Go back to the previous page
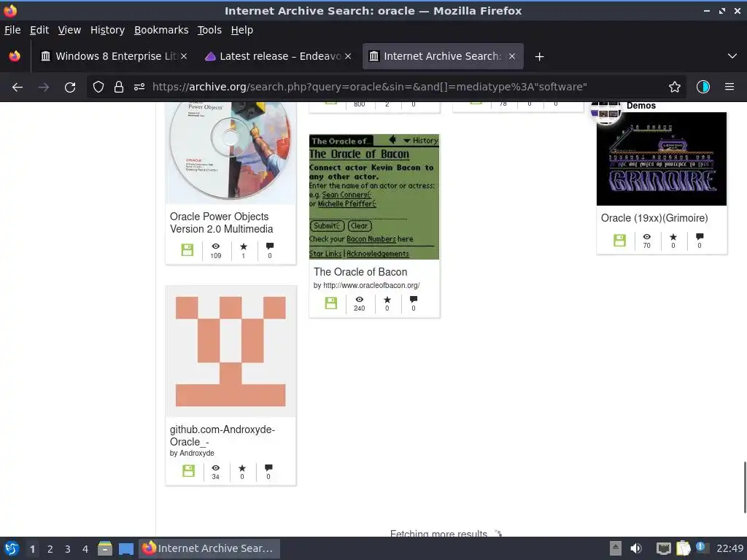Viewport: 747px width, 560px height. (x=18, y=87)
